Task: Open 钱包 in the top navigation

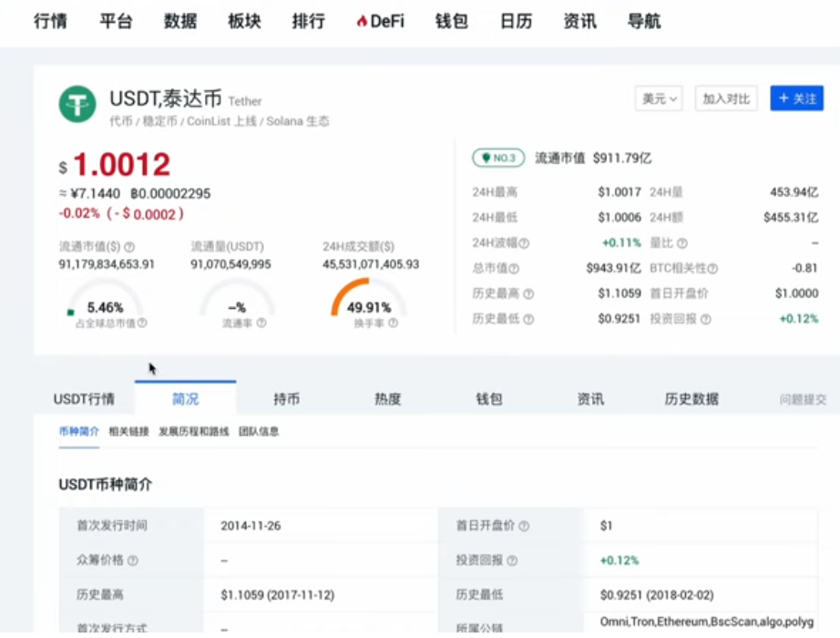Action: click(452, 22)
